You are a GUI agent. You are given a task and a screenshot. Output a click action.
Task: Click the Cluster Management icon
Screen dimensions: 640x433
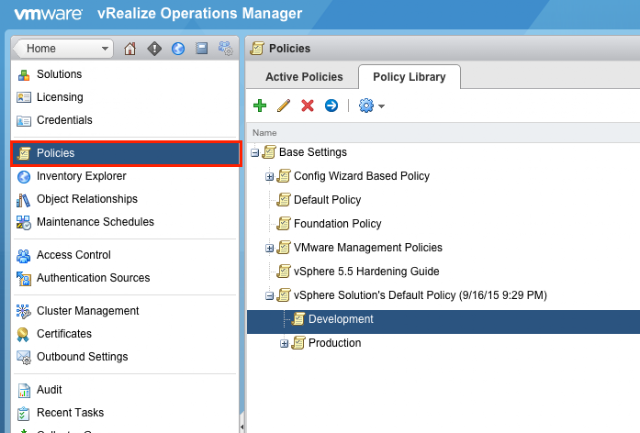[x=23, y=311]
